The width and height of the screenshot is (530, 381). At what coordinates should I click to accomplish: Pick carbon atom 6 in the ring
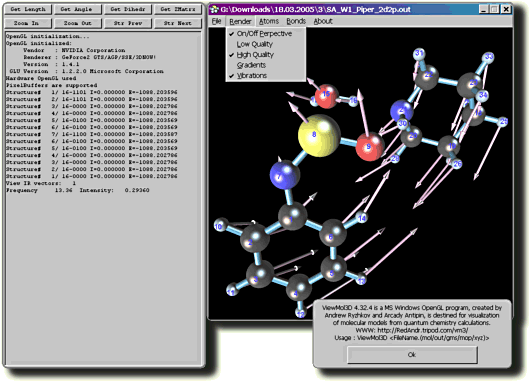(x=333, y=233)
